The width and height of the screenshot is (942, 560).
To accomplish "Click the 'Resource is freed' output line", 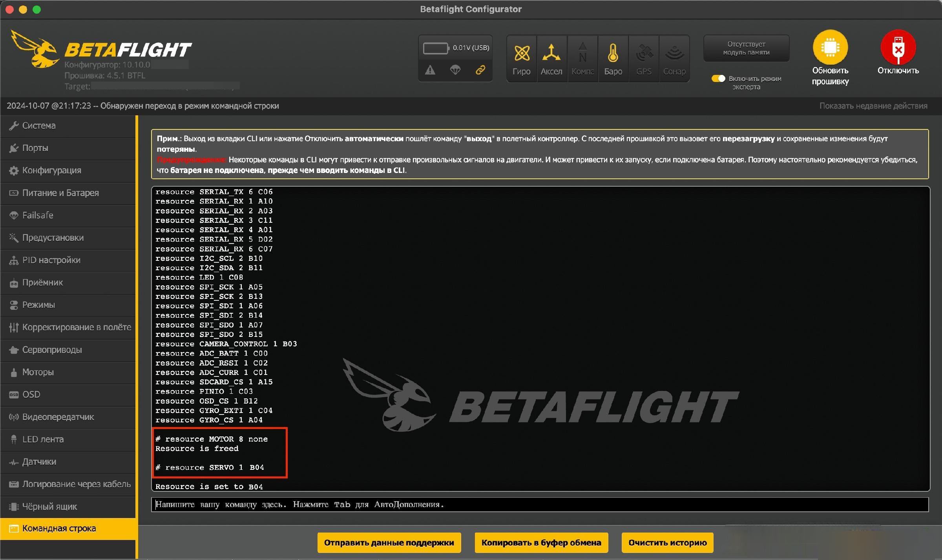I will [x=197, y=449].
